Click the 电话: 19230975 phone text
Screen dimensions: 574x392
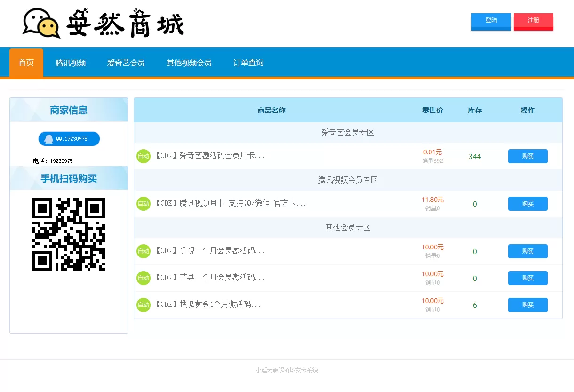click(x=53, y=161)
